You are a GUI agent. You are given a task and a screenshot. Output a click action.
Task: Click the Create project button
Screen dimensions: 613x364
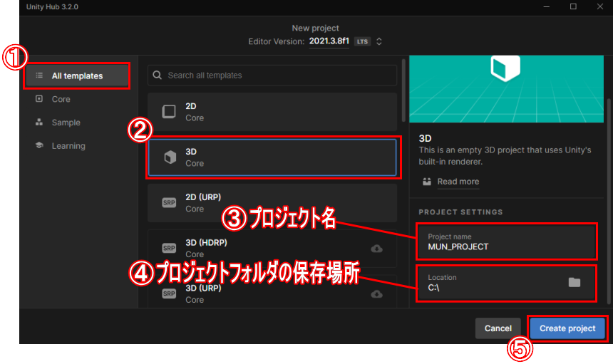click(567, 328)
